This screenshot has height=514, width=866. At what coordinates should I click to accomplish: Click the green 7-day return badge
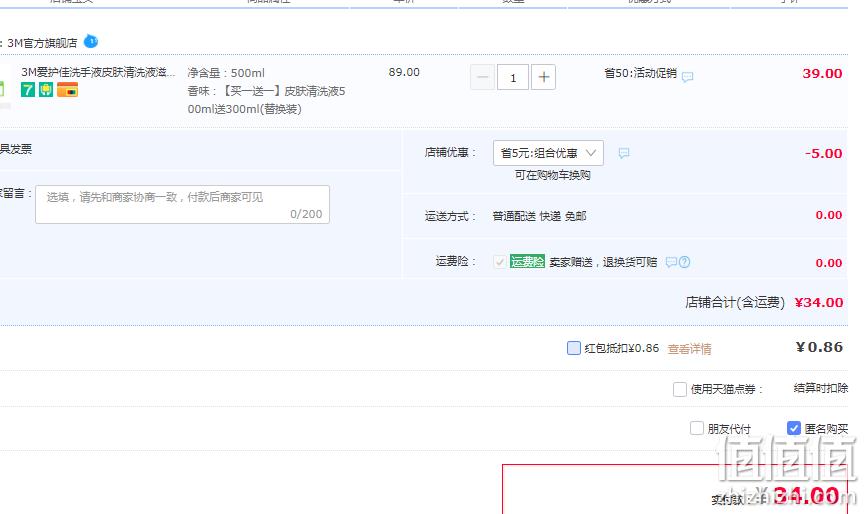point(28,89)
